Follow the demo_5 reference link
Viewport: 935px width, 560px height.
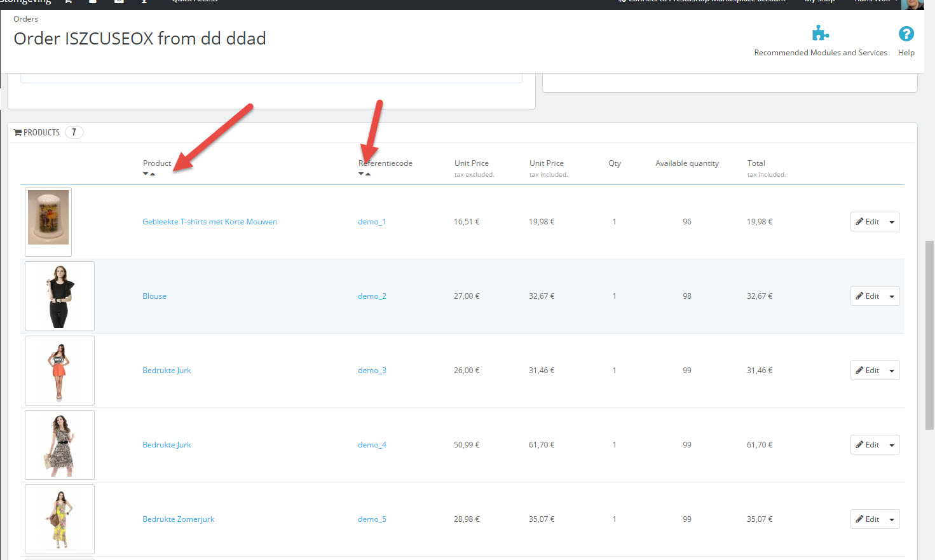coord(372,519)
